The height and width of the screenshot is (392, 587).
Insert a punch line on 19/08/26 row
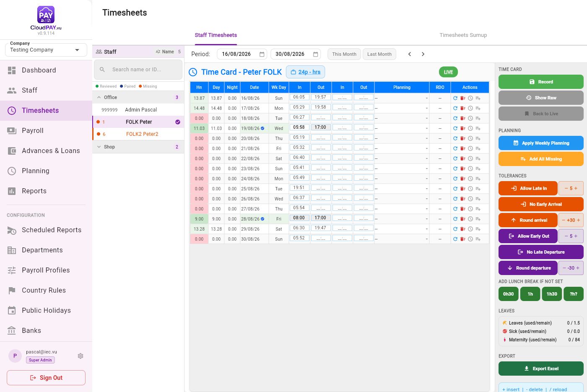[478, 128]
